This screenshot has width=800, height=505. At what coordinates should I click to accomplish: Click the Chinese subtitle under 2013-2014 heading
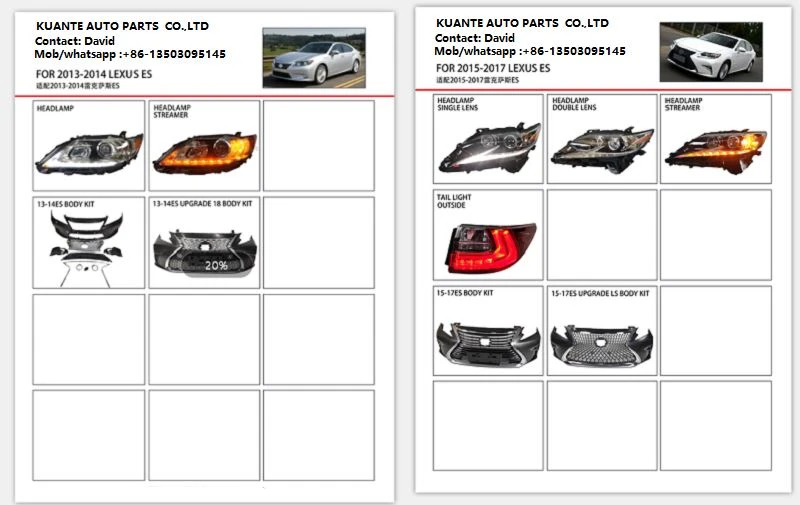coord(78,86)
